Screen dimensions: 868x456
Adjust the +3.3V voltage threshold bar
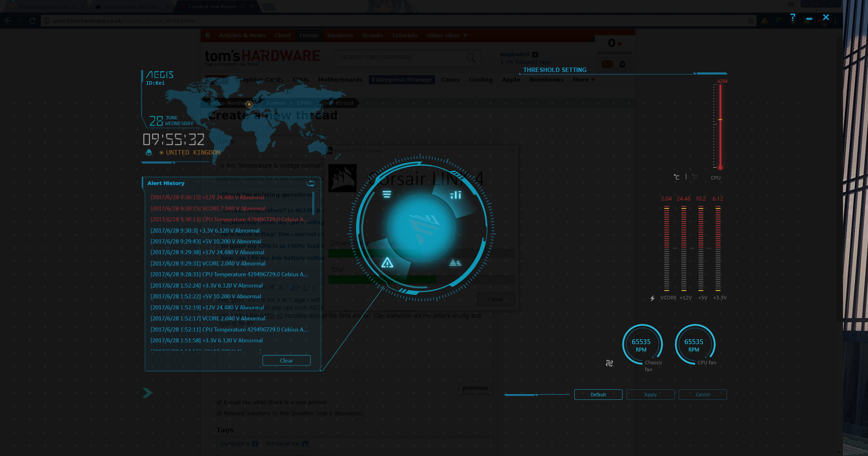(718, 248)
